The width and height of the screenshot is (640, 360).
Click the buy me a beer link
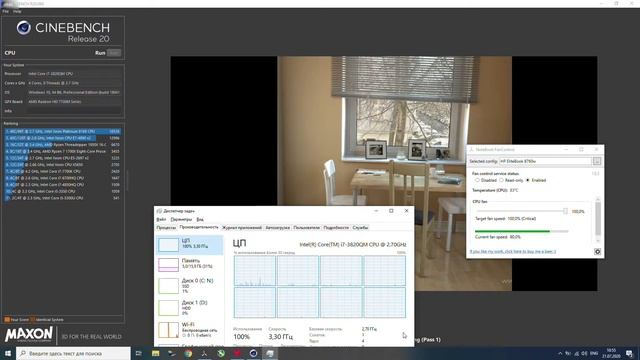pos(513,251)
